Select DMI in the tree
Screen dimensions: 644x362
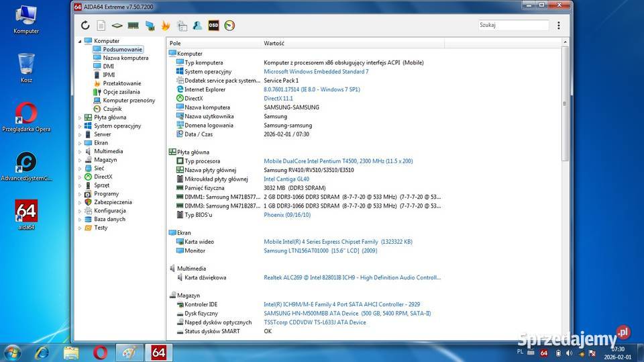click(109, 66)
